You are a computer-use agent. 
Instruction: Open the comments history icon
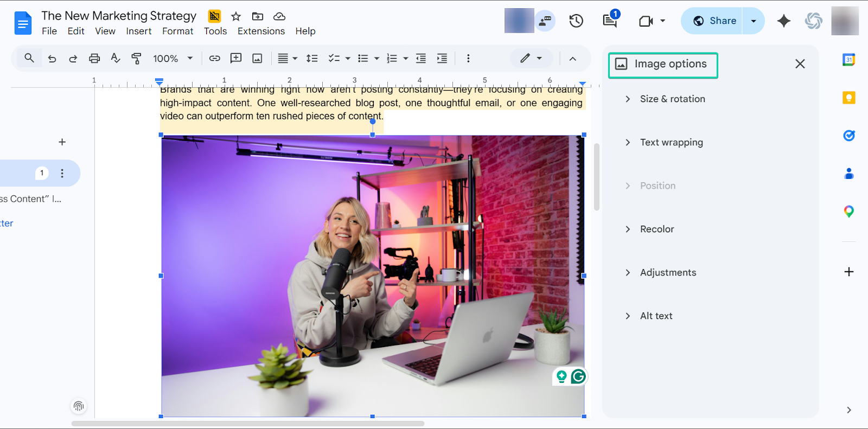tap(610, 21)
